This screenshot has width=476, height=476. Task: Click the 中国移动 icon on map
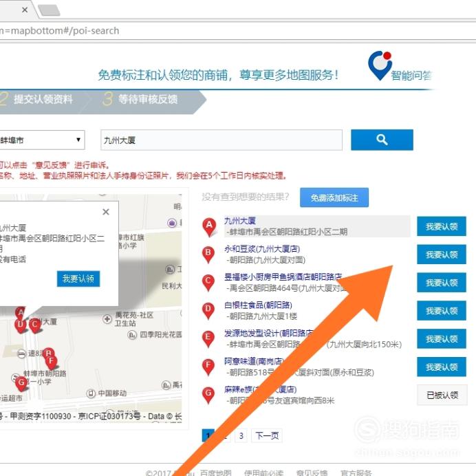[91, 393]
